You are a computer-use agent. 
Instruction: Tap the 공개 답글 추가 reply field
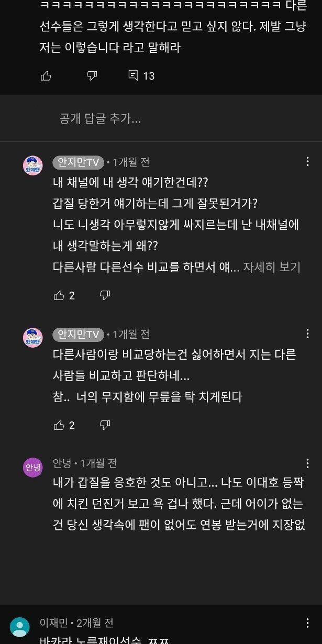(x=100, y=118)
